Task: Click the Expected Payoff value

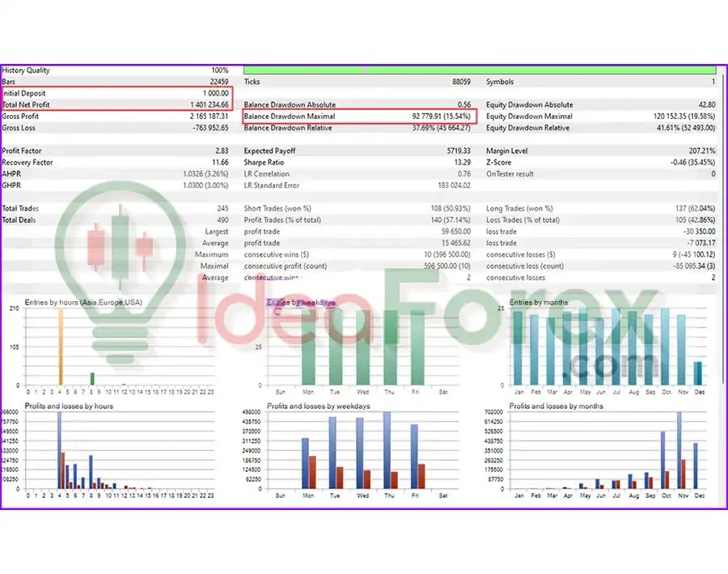Action: 458,151
